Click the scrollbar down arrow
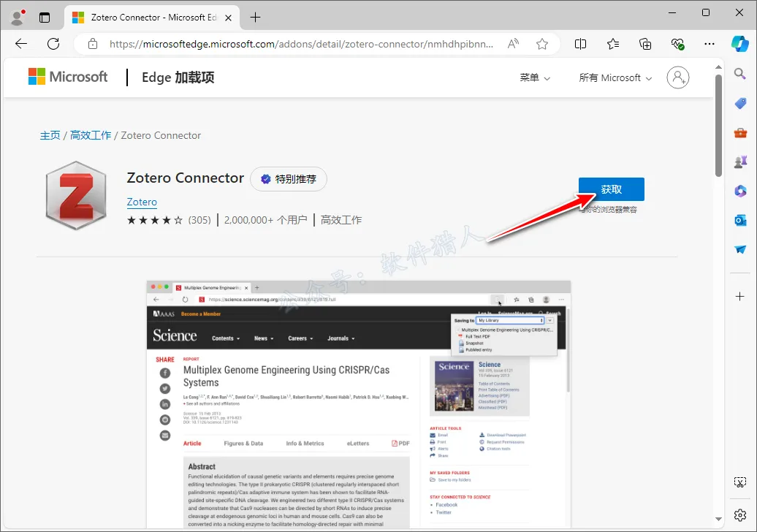Screen dimensions: 757x532 pyautogui.click(x=718, y=519)
